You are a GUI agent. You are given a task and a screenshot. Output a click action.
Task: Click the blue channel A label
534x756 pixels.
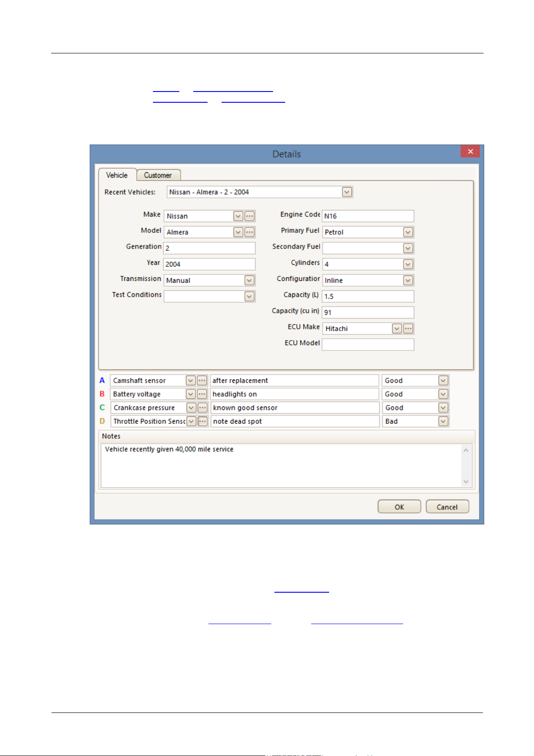point(102,380)
